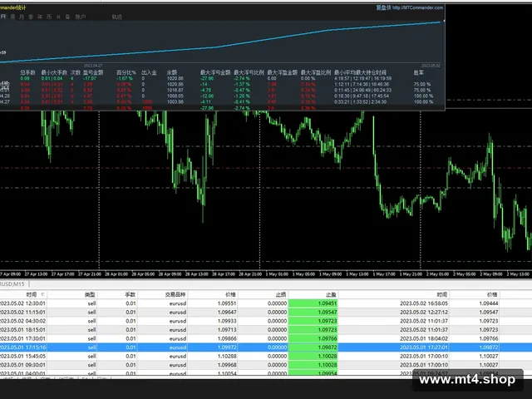Click close price 1.09444
Viewport: 532px width, 399px height.
(489, 303)
